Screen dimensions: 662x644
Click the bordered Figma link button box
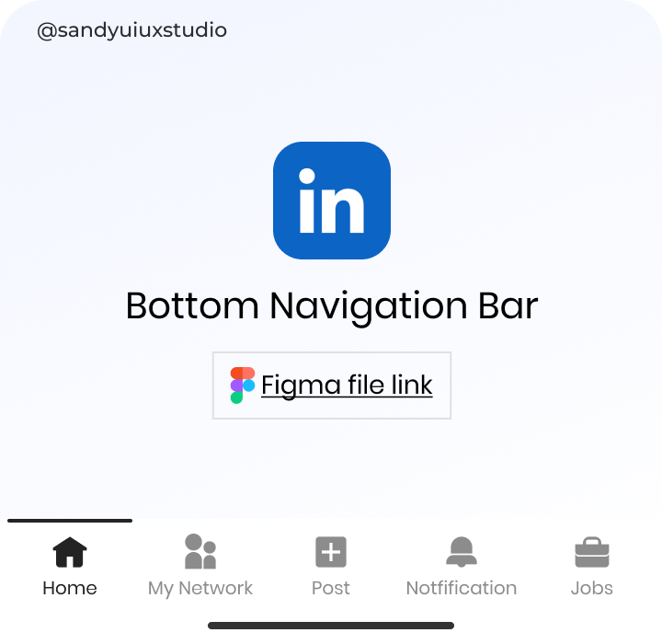(x=332, y=385)
